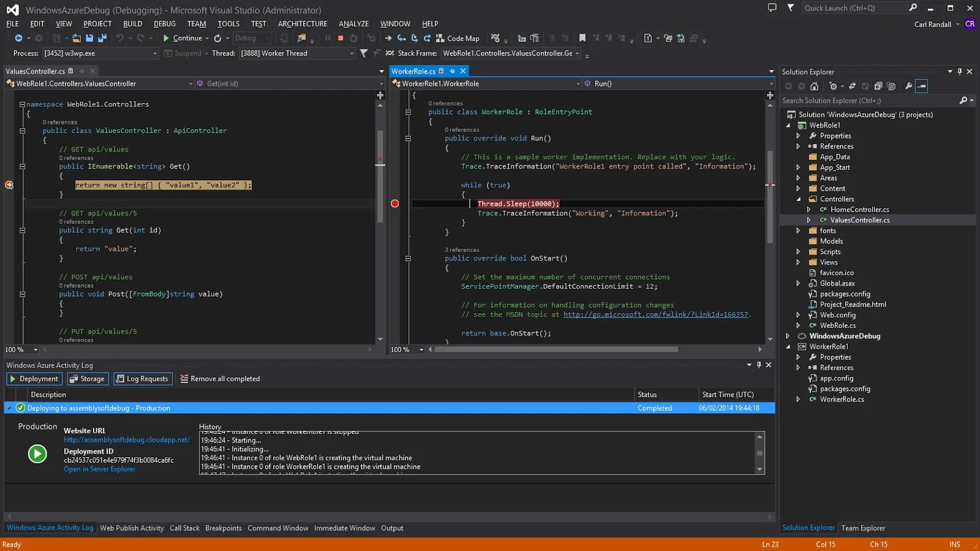This screenshot has height=551, width=980.
Task: Toggle the breakpoint on the Thread.Sleep line
Action: [x=395, y=203]
